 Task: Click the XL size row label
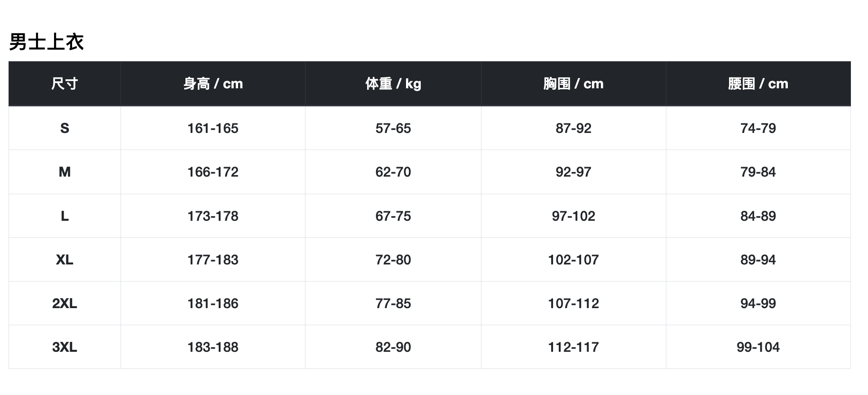[x=65, y=260]
